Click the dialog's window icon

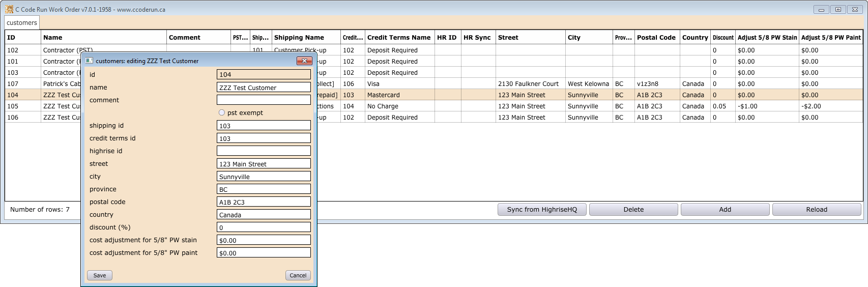(89, 61)
